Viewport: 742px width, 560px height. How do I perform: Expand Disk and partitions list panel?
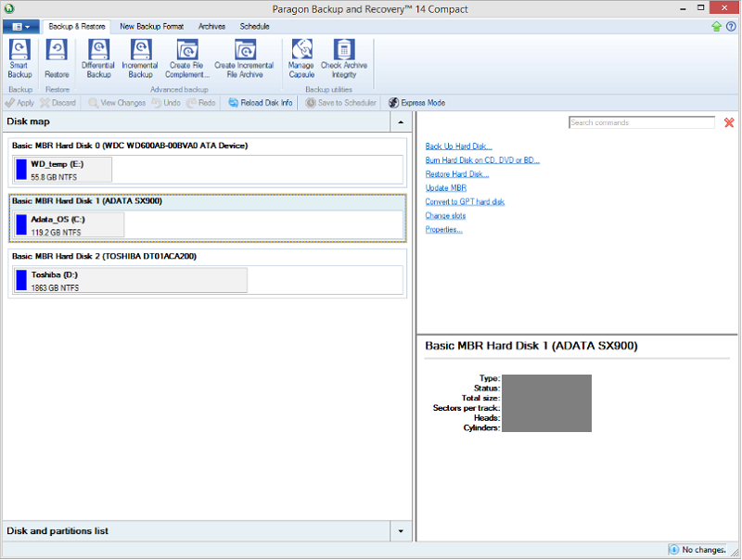coord(401,531)
